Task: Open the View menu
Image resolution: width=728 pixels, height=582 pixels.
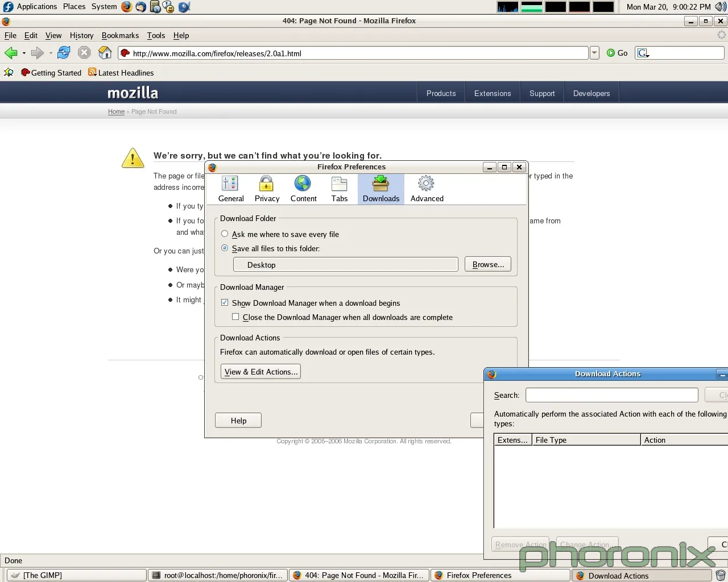Action: tap(53, 35)
